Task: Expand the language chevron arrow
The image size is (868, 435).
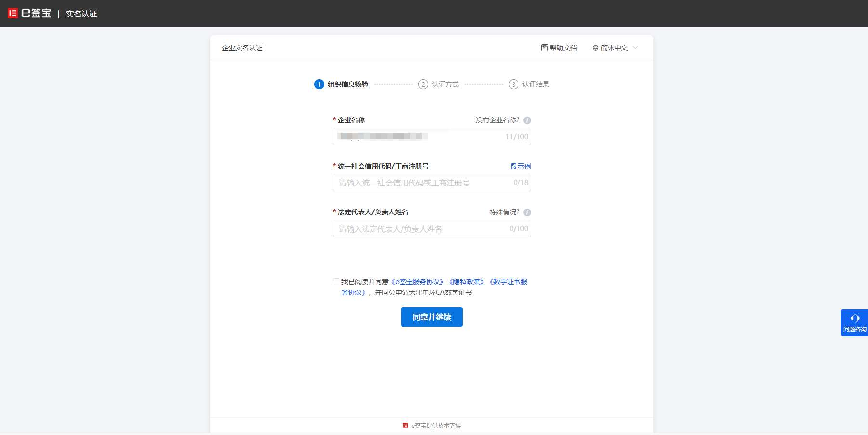Action: coord(635,48)
